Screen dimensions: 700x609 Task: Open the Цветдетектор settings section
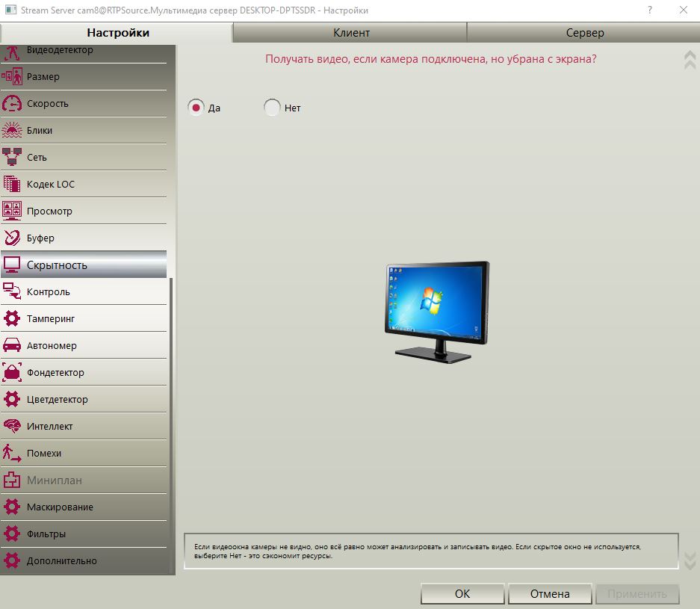(84, 399)
